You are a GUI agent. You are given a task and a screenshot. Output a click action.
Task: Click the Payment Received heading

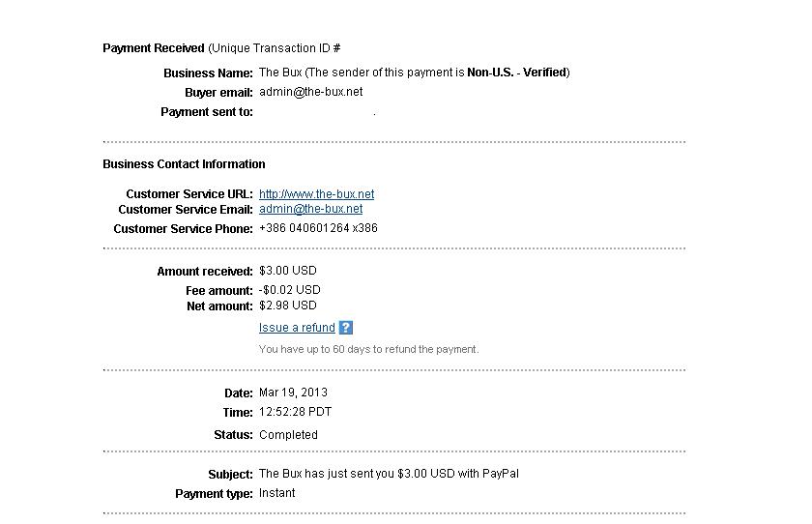click(154, 48)
